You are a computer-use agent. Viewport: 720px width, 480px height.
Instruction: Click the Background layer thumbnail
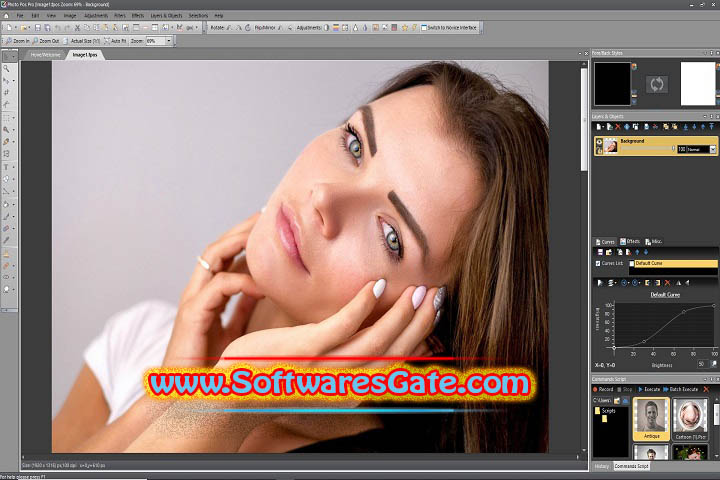point(611,146)
